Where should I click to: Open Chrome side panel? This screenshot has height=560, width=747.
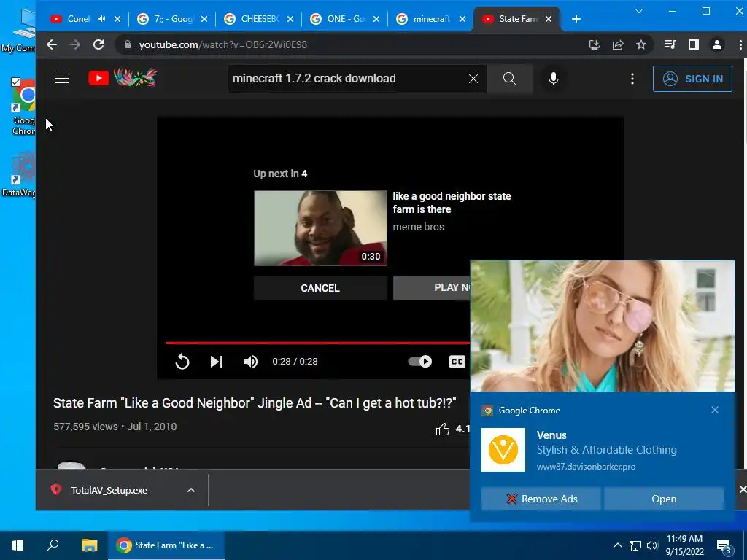[x=694, y=44]
